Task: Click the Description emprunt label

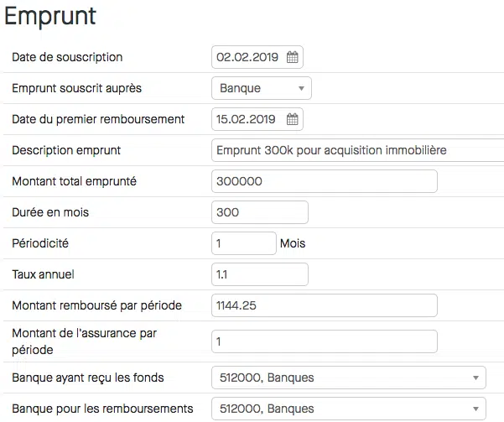Action: [66, 150]
